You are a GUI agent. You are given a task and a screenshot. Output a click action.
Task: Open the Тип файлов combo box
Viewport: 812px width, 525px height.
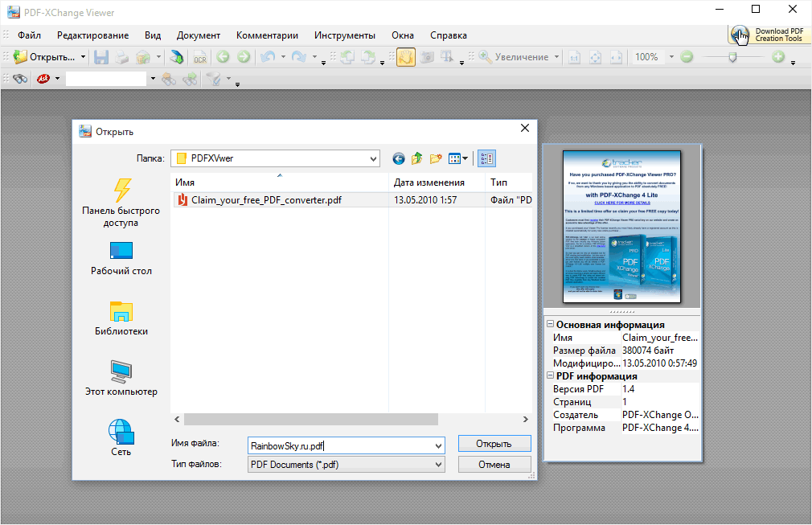[346, 465]
